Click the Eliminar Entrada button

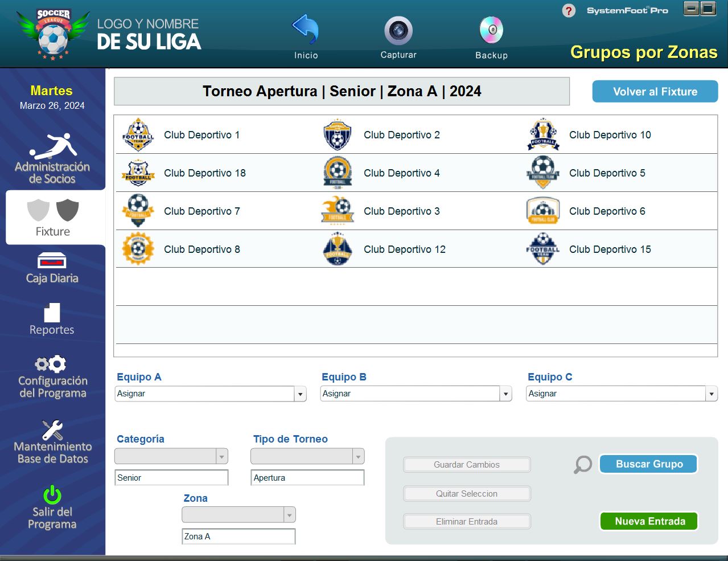tap(467, 522)
